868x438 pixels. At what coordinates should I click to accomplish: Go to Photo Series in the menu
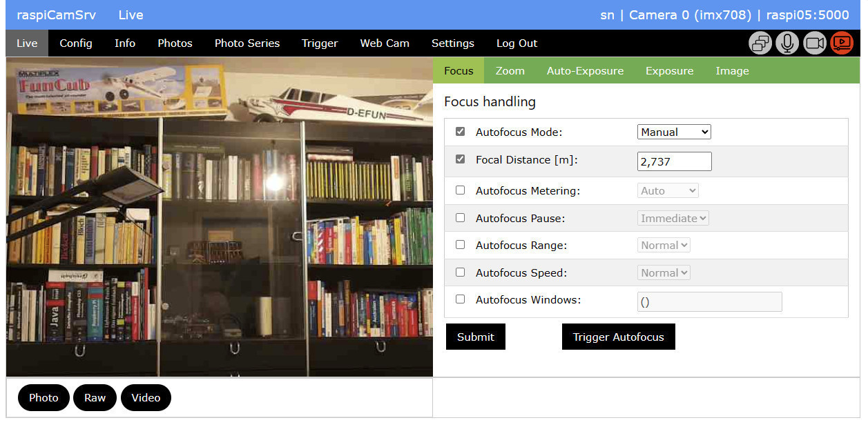pos(247,43)
